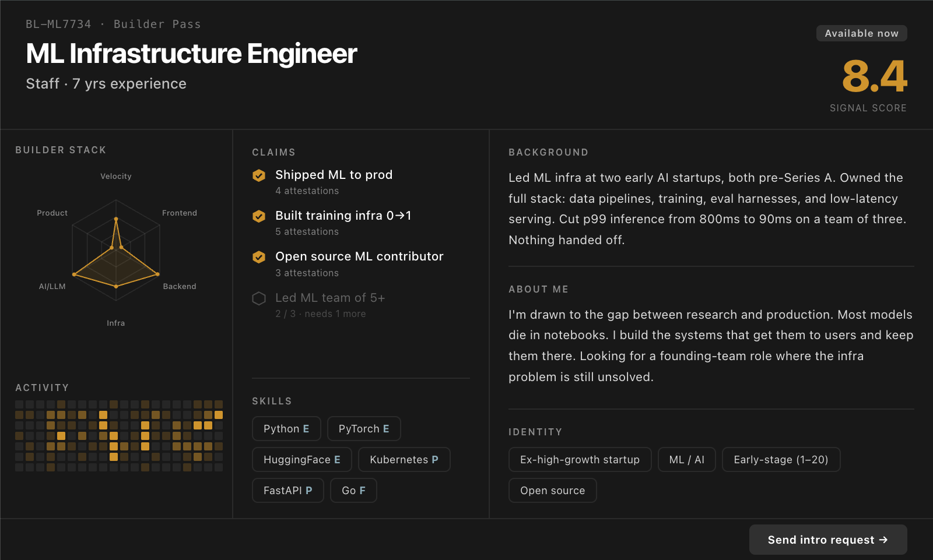The height and width of the screenshot is (560, 933).
Task: Click the 8.4 signal score number
Action: coord(875,76)
